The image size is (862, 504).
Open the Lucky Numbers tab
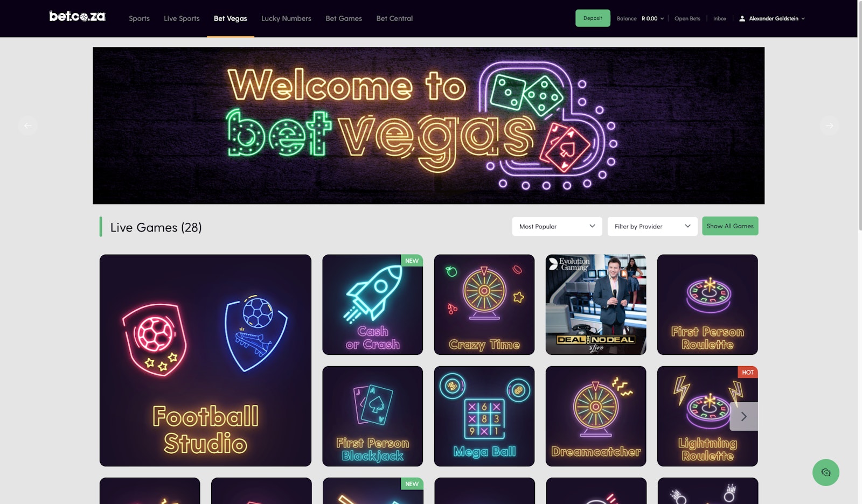[286, 18]
